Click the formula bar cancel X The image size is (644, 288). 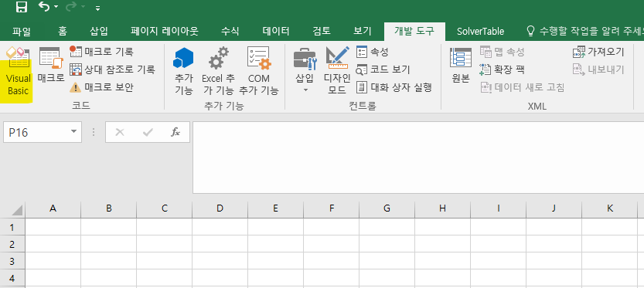[x=120, y=132]
